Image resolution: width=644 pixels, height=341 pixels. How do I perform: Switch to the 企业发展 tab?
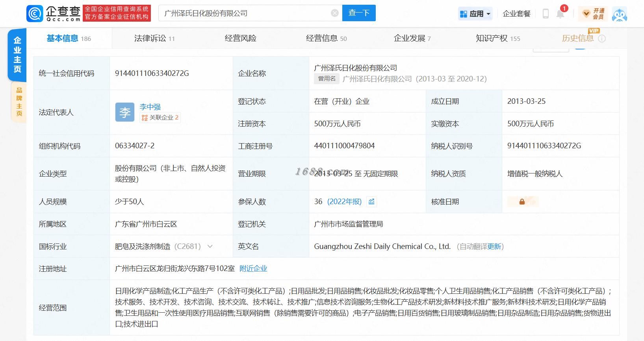pyautogui.click(x=412, y=38)
